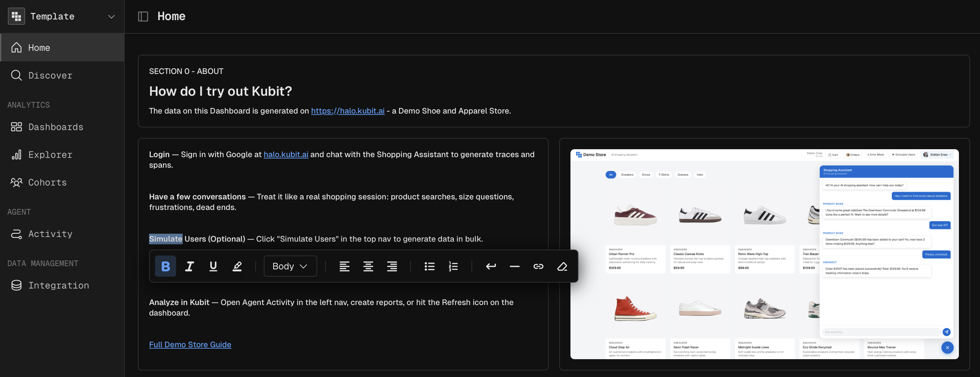Click the "SECTION 0 - ABOUT" label
The width and height of the screenshot is (980, 377).
pyautogui.click(x=186, y=71)
